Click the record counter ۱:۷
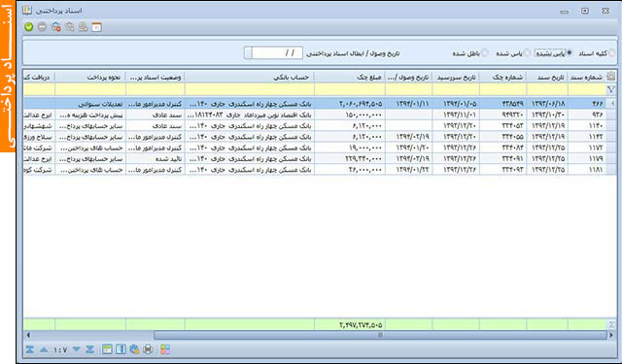622x364 pixels. tap(60, 349)
